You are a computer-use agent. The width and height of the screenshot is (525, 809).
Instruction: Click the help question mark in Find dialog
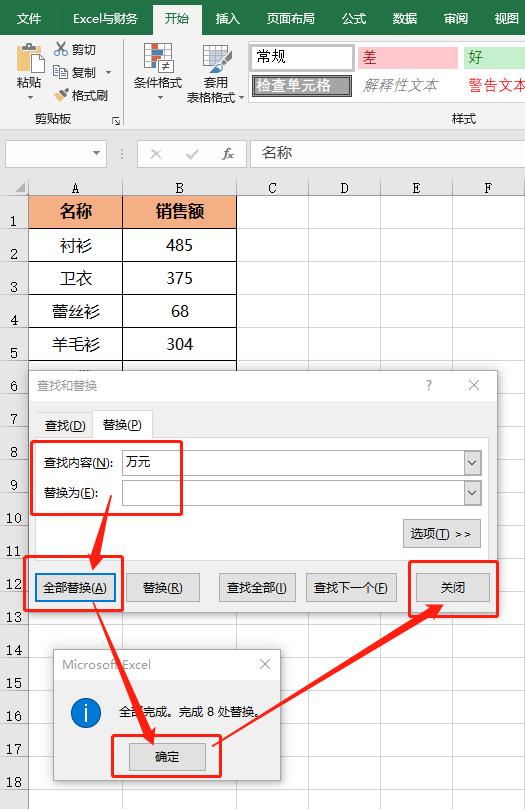tap(429, 385)
